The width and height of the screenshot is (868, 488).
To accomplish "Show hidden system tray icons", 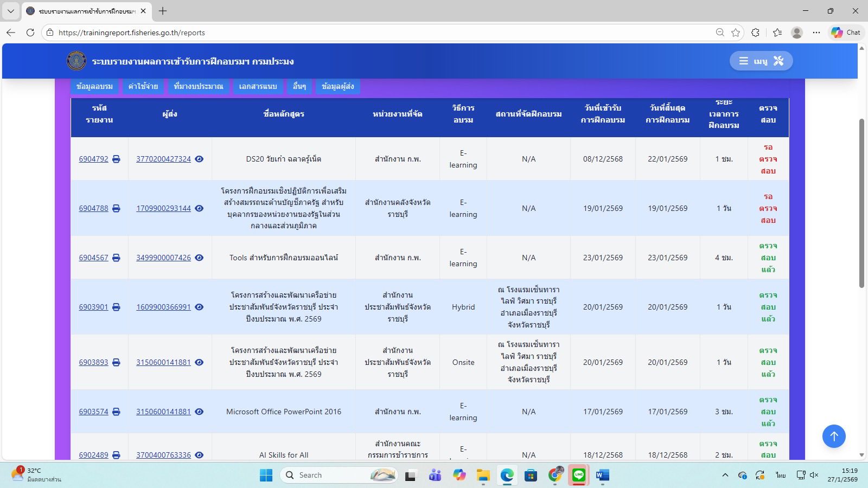I will [725, 475].
